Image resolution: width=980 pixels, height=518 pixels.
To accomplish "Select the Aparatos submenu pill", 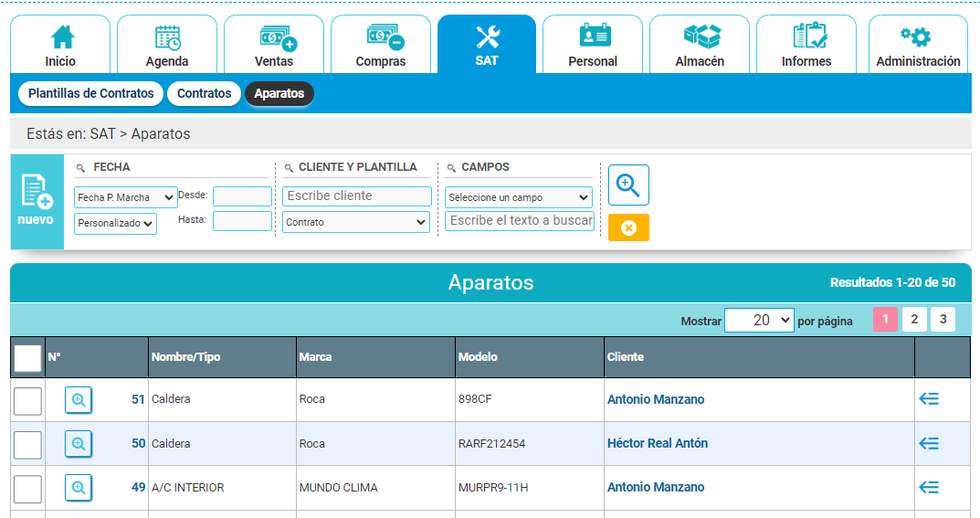I will pyautogui.click(x=279, y=94).
